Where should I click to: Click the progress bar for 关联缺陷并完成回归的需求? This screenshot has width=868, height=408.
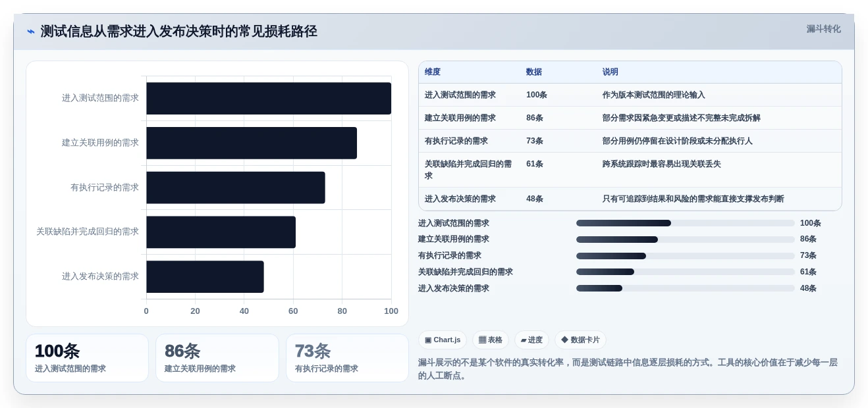[686, 272]
